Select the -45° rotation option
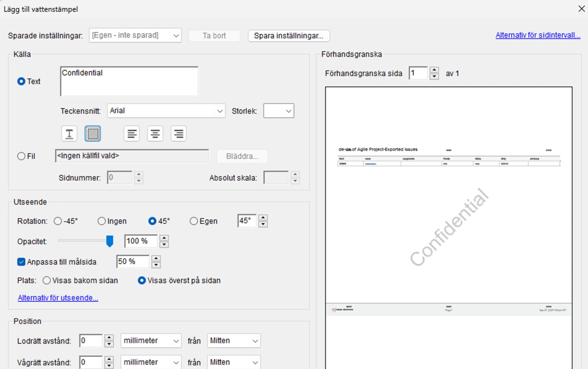Viewport: 588px width, 369px height. click(58, 221)
